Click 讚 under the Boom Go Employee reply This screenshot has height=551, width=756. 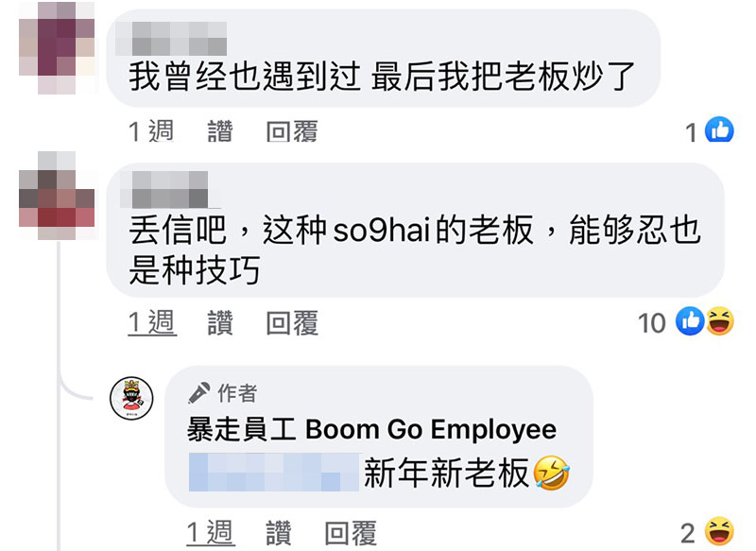(279, 533)
